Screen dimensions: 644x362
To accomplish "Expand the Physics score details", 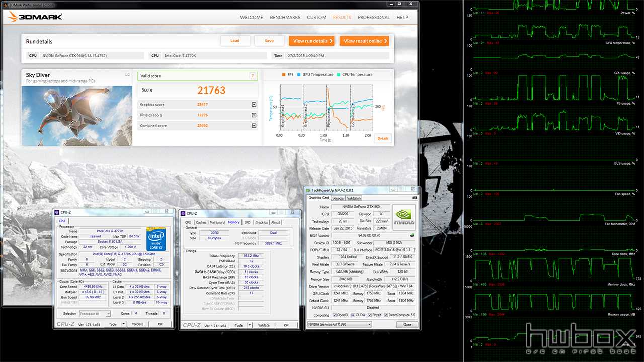I will [x=254, y=115].
